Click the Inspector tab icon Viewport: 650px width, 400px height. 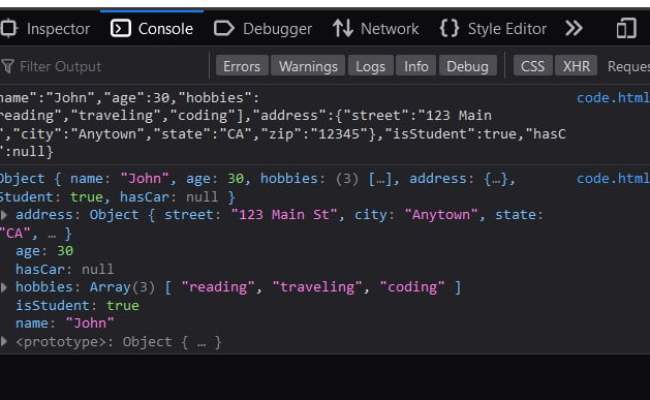(x=9, y=29)
